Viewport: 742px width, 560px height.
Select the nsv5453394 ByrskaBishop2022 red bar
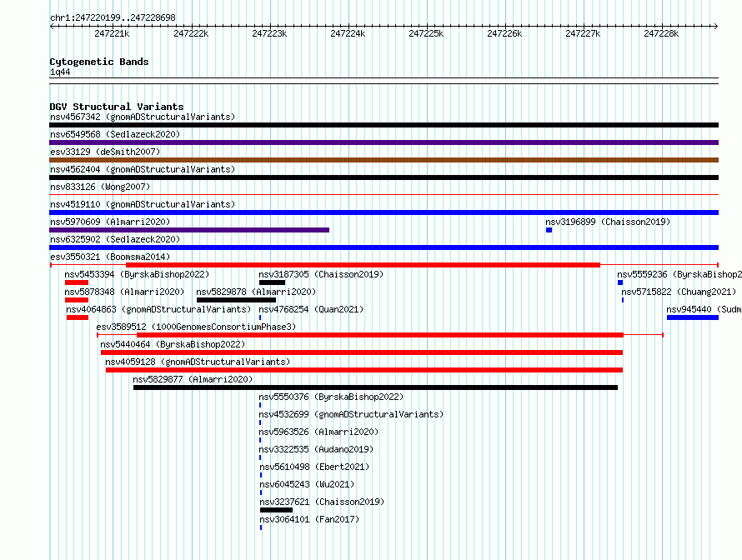point(77,282)
